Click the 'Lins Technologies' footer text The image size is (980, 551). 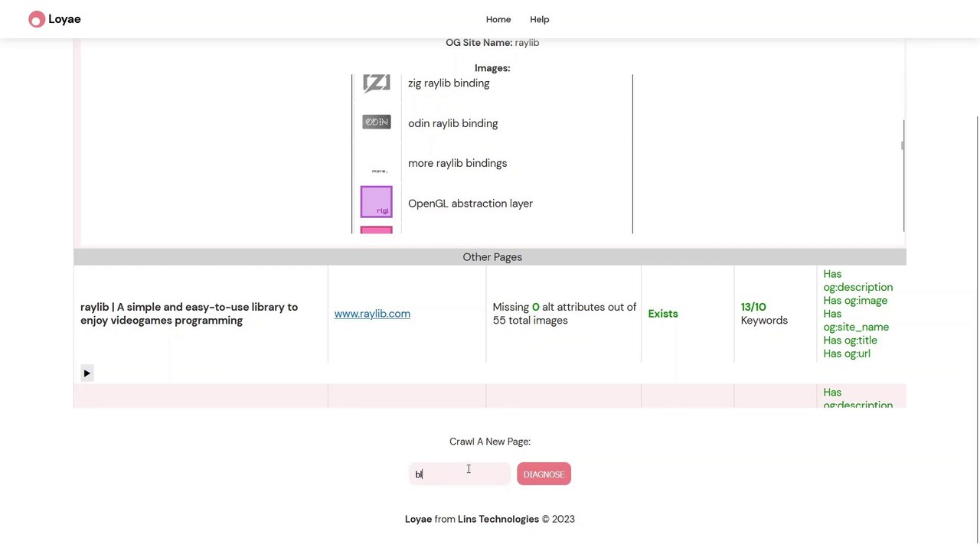(498, 519)
